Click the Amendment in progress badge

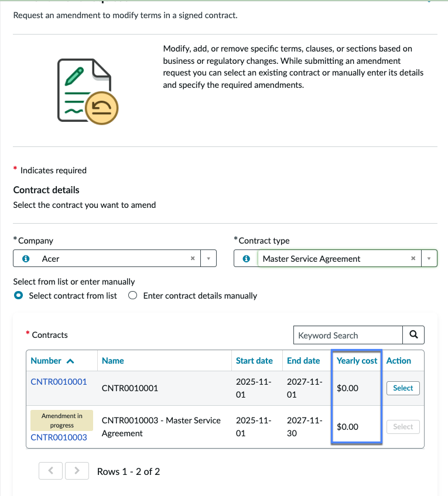point(61,420)
